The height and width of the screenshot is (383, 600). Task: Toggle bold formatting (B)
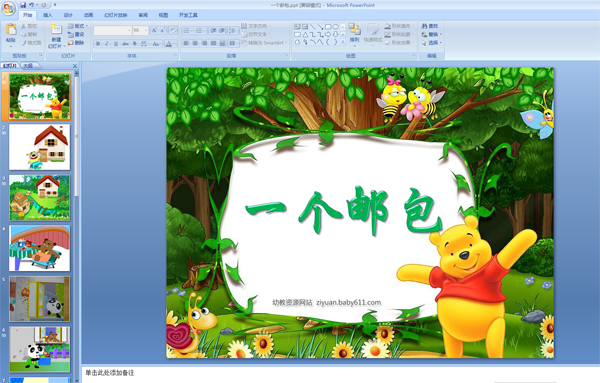click(98, 44)
